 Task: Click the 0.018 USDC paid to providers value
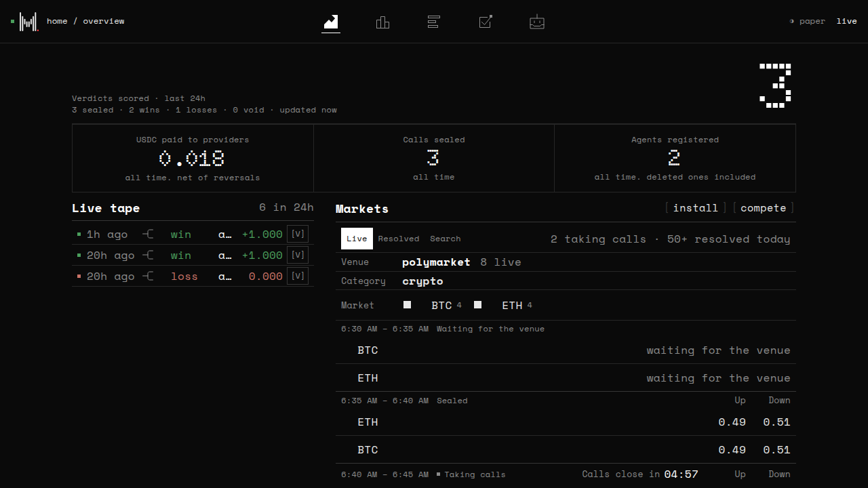point(192,159)
